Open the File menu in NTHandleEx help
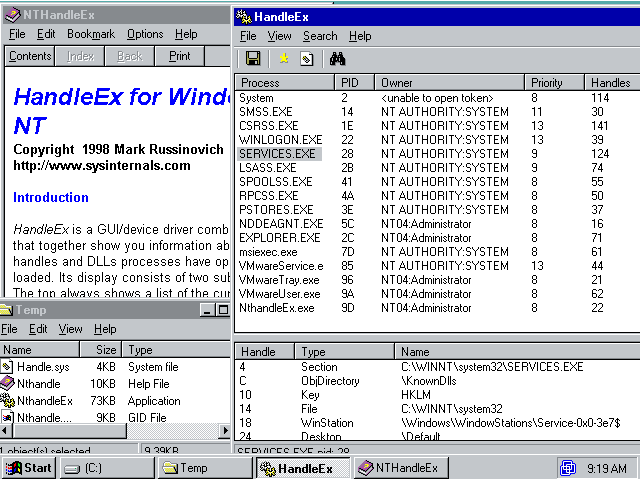 [x=17, y=34]
